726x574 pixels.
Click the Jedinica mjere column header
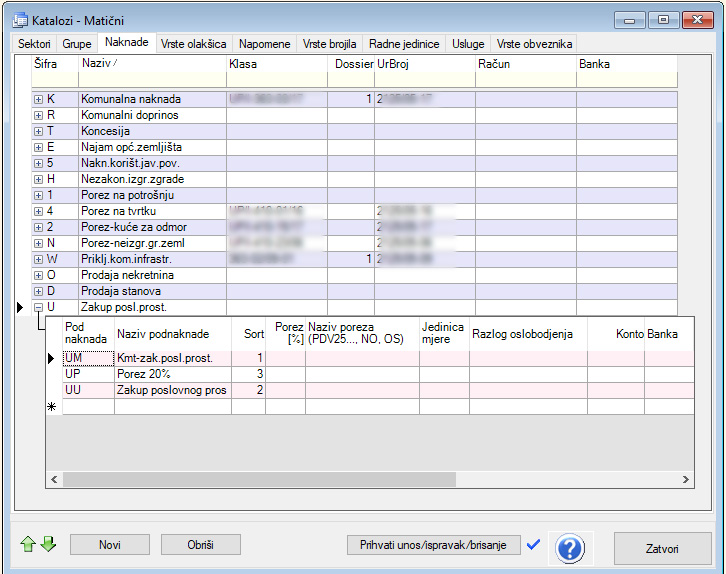(x=444, y=334)
